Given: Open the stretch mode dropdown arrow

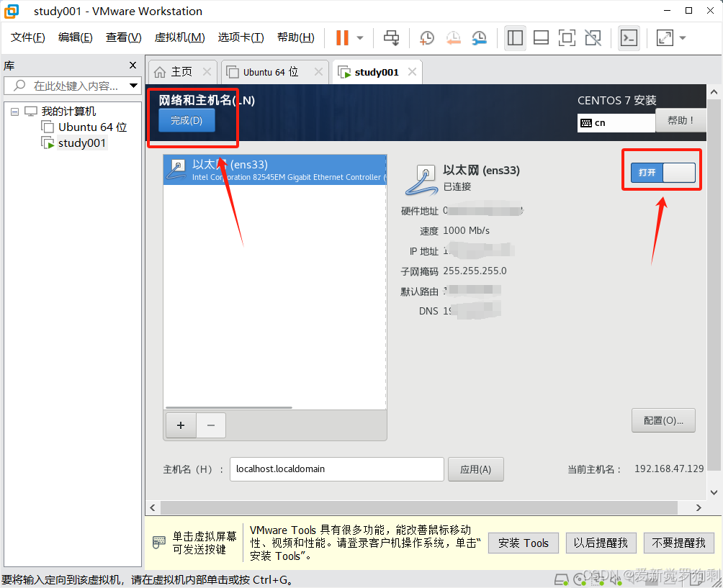Looking at the screenshot, I should click(x=683, y=38).
